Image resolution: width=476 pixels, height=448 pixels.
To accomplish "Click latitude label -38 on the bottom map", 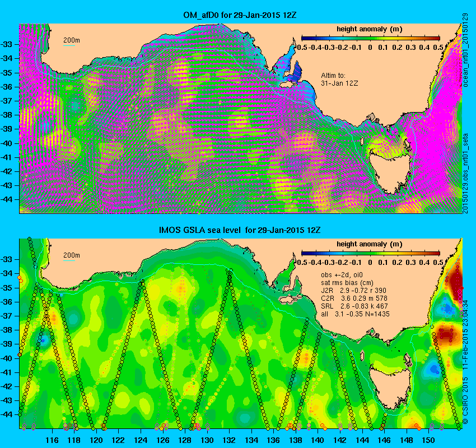I will (6, 330).
